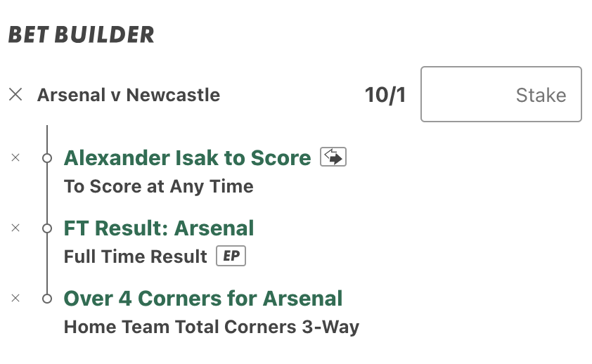Remove Over 4 Corners for Arsenal selection
Image resolution: width=592 pixels, height=364 pixels.
click(x=15, y=298)
